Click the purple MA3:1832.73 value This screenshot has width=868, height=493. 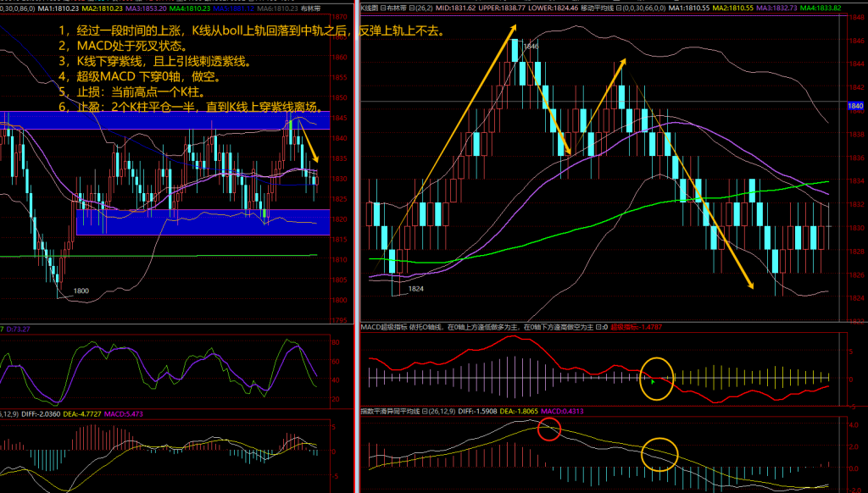click(x=776, y=8)
